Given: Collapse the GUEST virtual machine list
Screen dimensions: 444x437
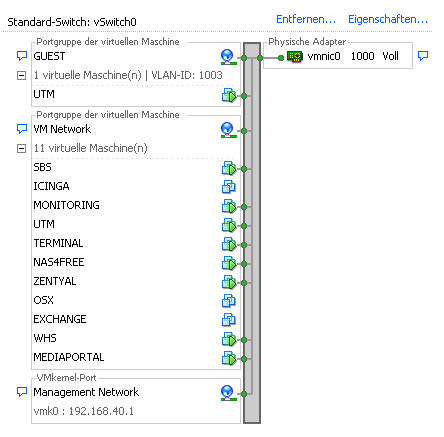Looking at the screenshot, I should 21,76.
